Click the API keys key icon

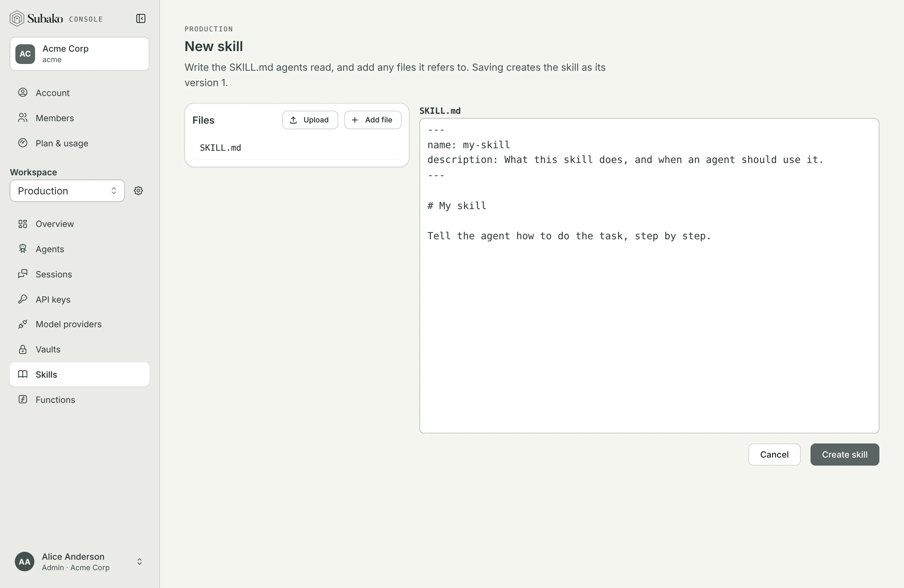click(x=23, y=299)
